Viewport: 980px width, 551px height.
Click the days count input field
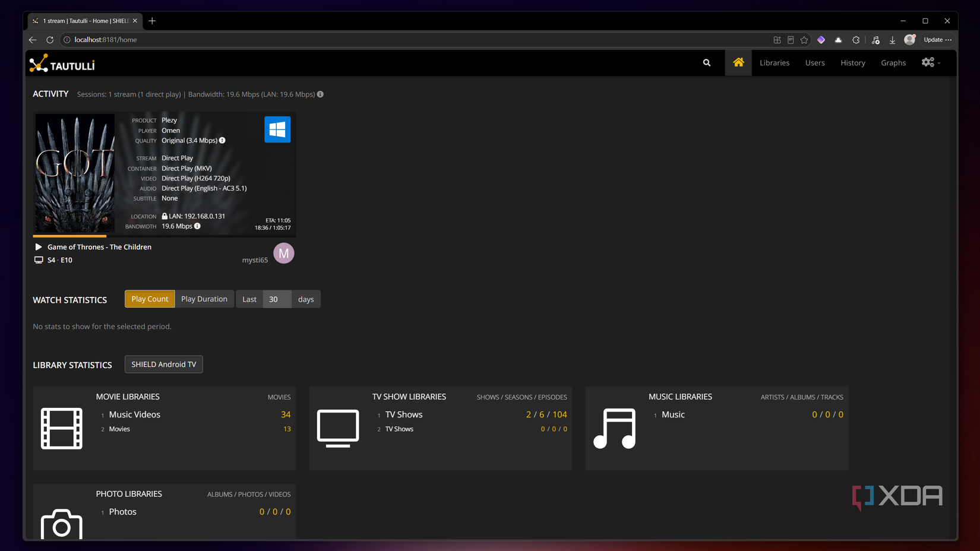[x=277, y=299]
